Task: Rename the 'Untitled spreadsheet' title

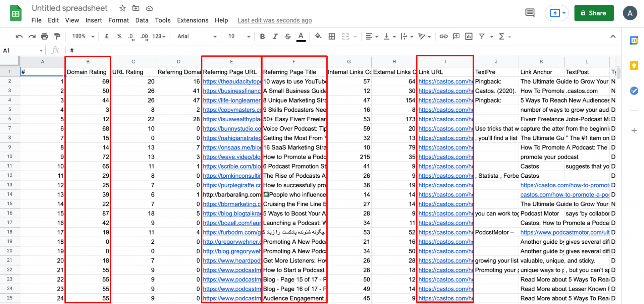Action: click(x=70, y=8)
